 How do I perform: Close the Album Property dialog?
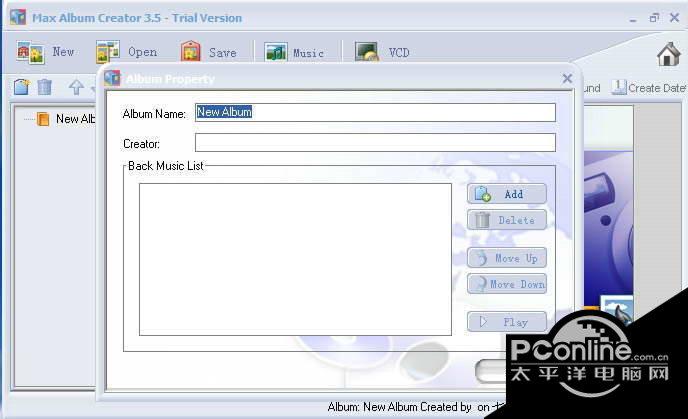click(567, 79)
